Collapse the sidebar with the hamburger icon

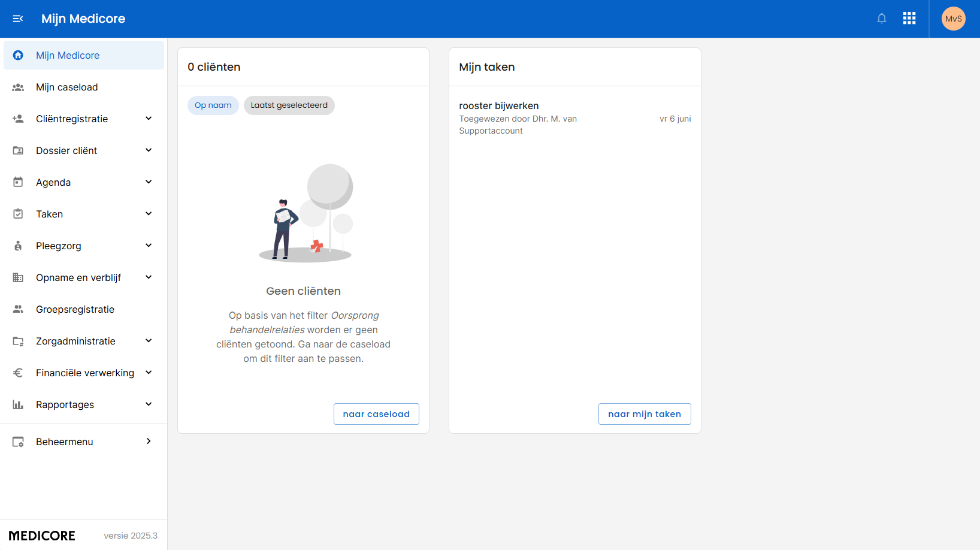[x=18, y=19]
